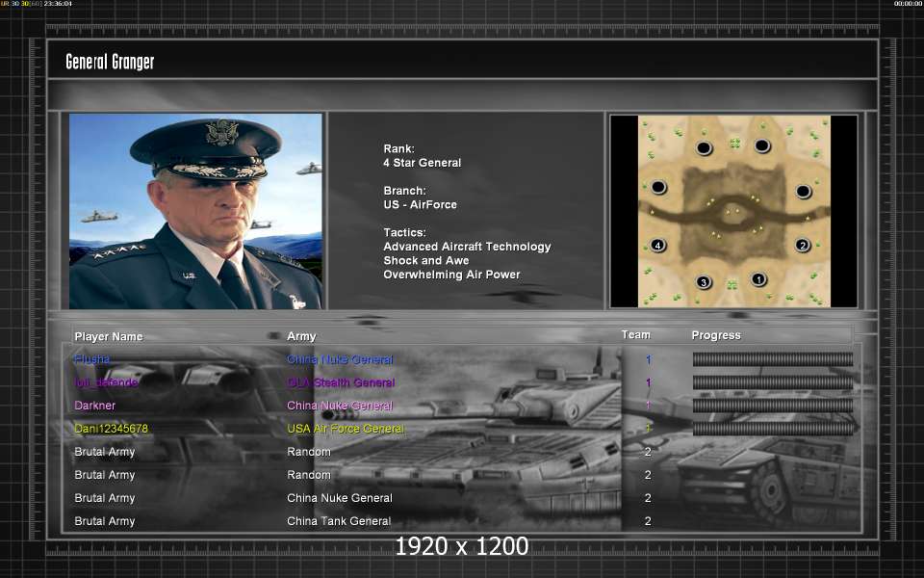Image resolution: width=924 pixels, height=578 pixels.
Task: Click the "4 Star General" text
Action: [x=422, y=163]
